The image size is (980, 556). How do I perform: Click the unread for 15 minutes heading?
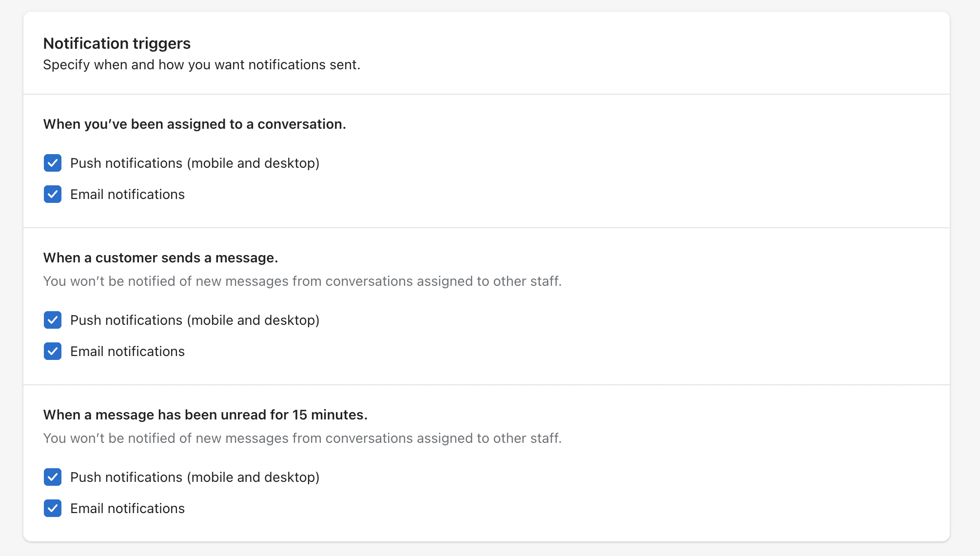tap(206, 415)
